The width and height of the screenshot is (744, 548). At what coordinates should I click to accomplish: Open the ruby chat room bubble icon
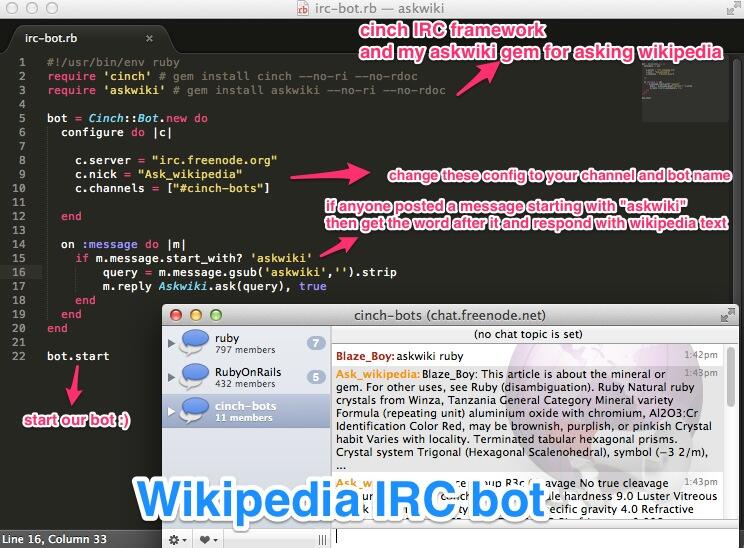195,343
